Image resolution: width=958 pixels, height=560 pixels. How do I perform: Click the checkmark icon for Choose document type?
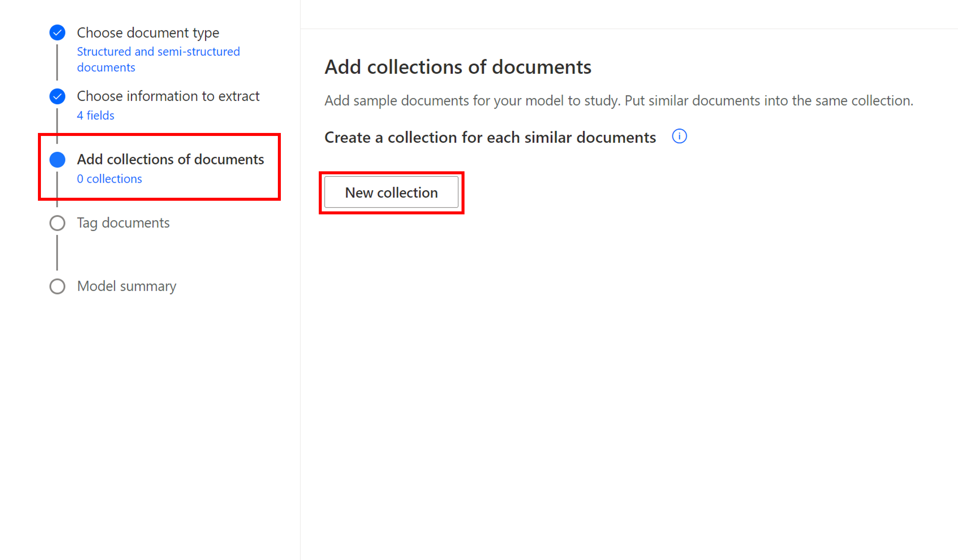pyautogui.click(x=57, y=32)
